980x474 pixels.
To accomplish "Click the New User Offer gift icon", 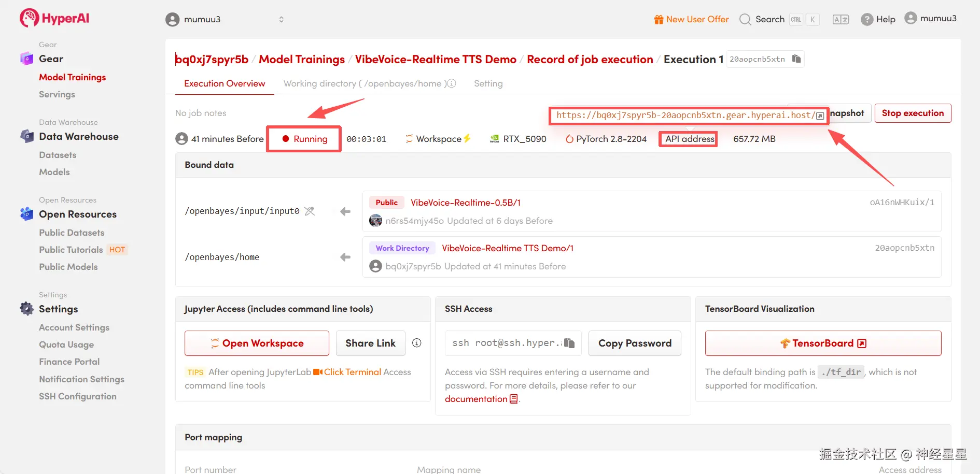I will pyautogui.click(x=659, y=20).
